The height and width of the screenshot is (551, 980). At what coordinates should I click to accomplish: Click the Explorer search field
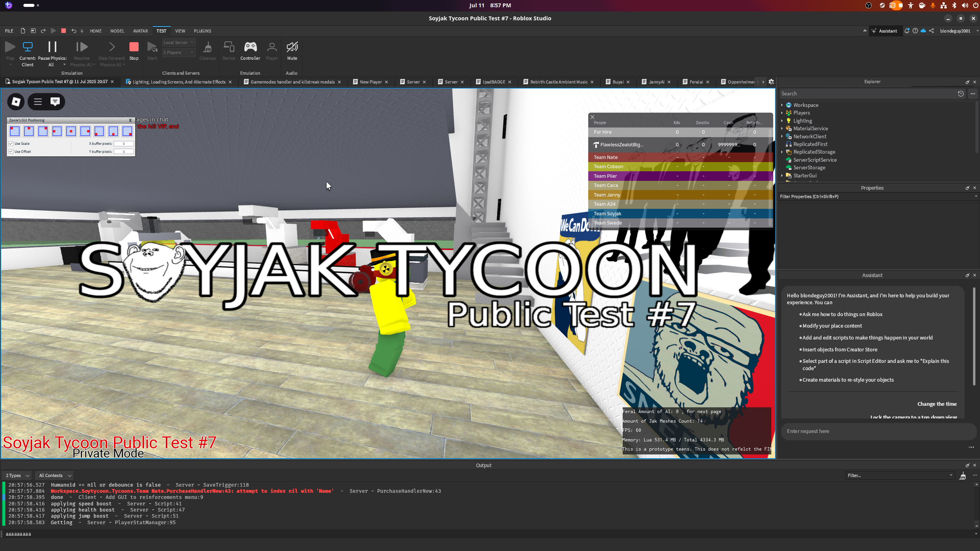(x=867, y=93)
